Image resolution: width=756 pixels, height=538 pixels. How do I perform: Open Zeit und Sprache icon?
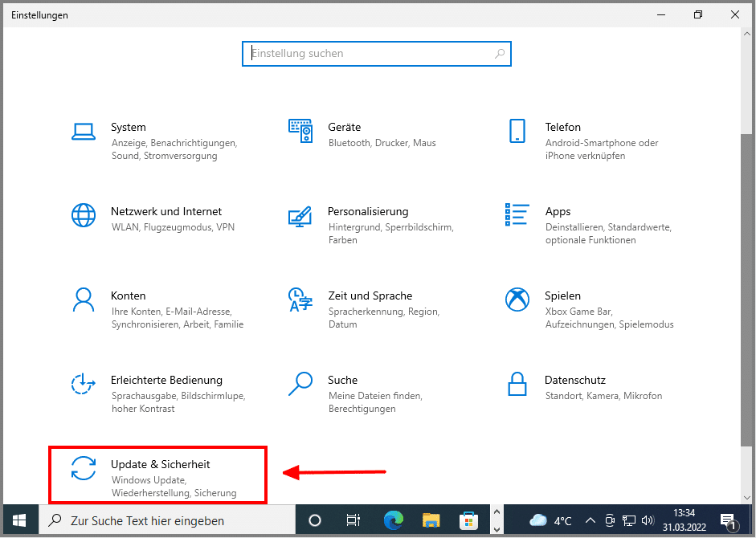coord(300,300)
